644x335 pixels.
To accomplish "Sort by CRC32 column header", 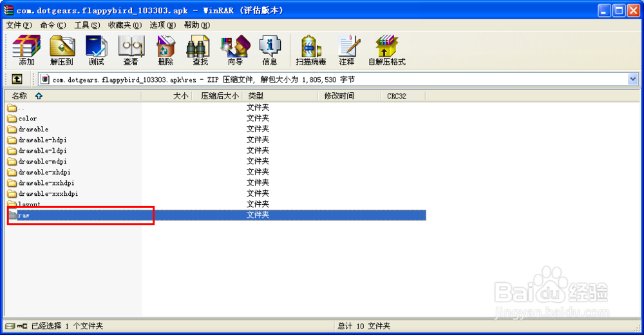I will (403, 96).
